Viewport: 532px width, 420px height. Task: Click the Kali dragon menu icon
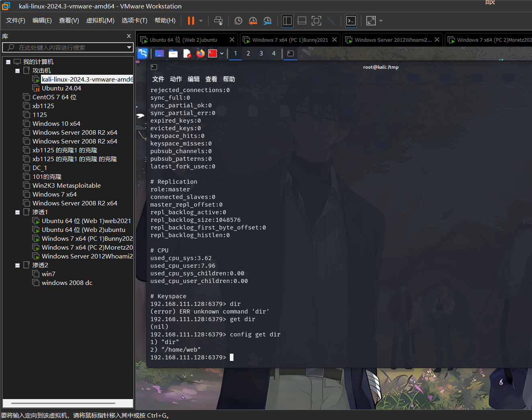coord(143,53)
